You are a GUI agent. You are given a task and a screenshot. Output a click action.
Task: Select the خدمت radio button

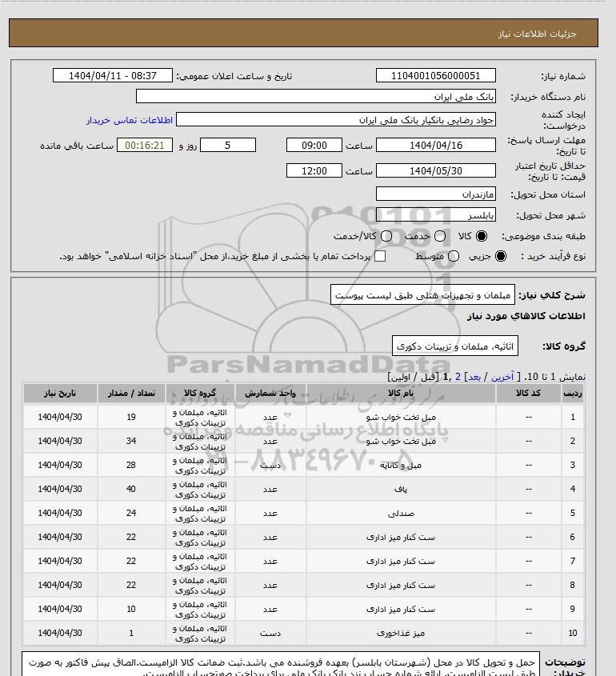pyautogui.click(x=440, y=236)
